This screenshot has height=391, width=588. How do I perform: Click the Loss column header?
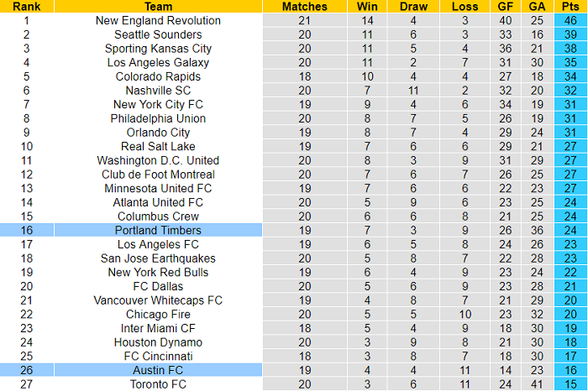click(459, 6)
